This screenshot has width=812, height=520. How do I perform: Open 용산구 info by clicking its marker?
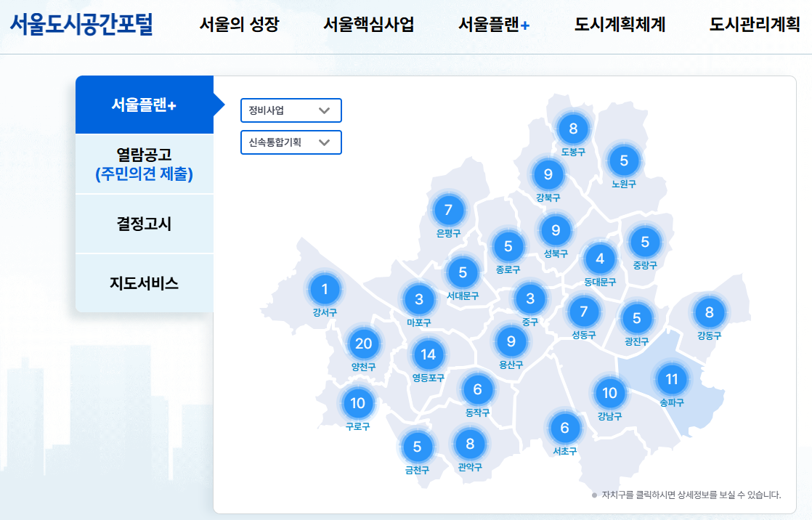[511, 342]
